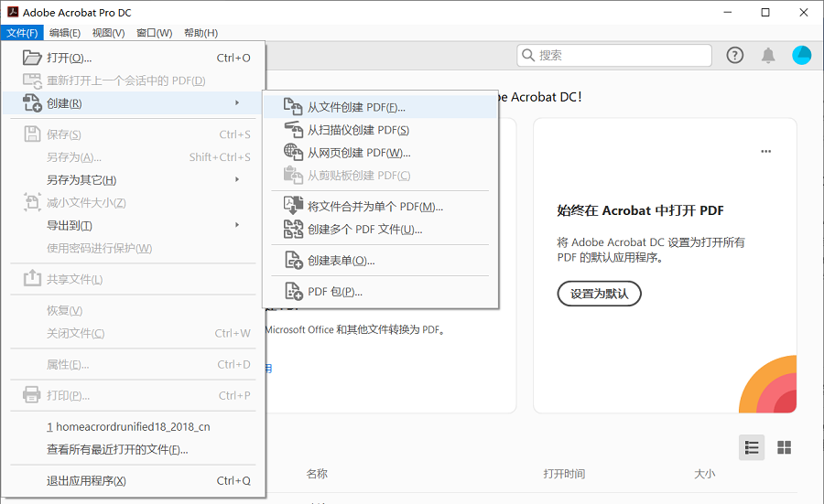The height and width of the screenshot is (504, 824).
Task: Select 另存为其它(H) menu entry
Action: (x=134, y=179)
